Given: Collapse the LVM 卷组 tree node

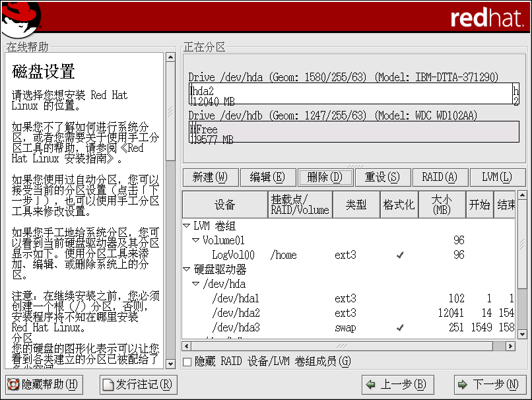Looking at the screenshot, I should (x=186, y=226).
